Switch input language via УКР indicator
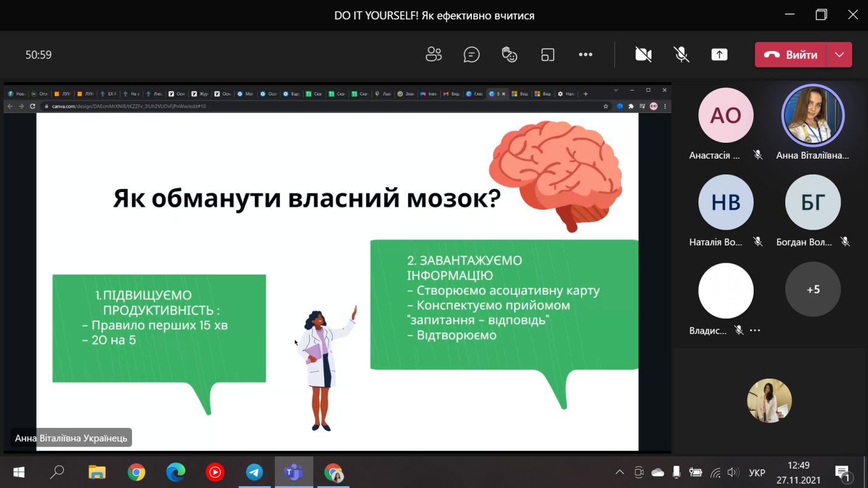The width and height of the screenshot is (868, 488). click(757, 472)
